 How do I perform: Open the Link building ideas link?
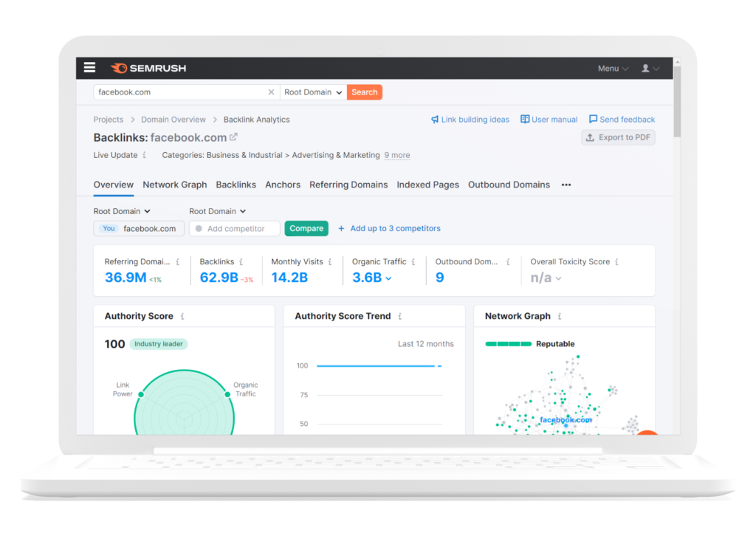tap(470, 120)
